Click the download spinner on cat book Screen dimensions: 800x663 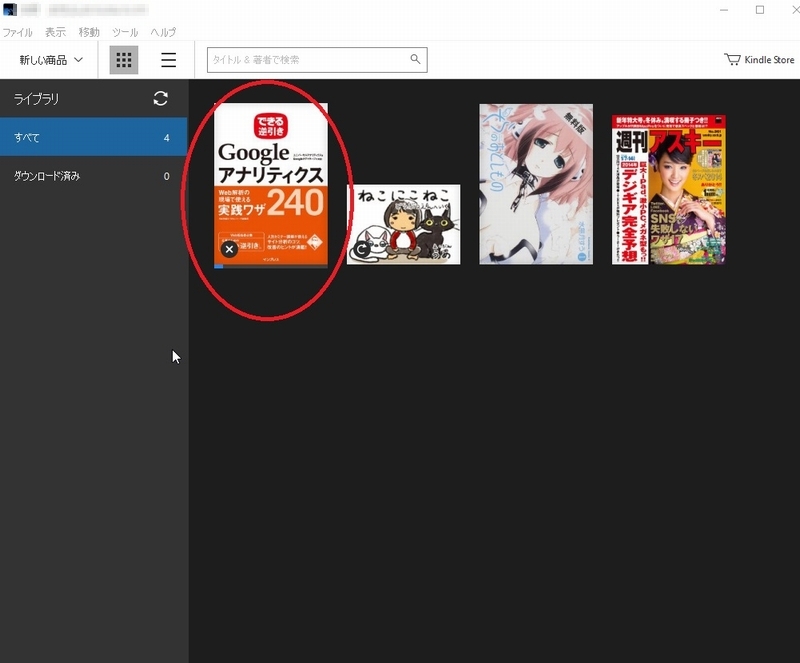coord(362,250)
